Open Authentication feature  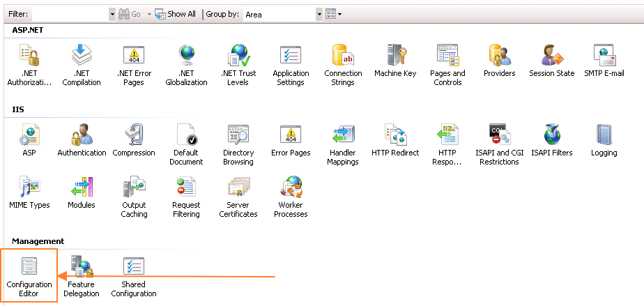(82, 140)
